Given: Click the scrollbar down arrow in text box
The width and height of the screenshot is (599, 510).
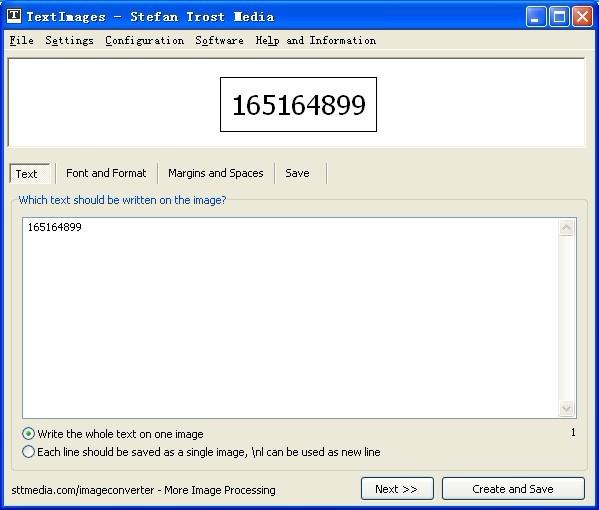Looking at the screenshot, I should coord(566,408).
